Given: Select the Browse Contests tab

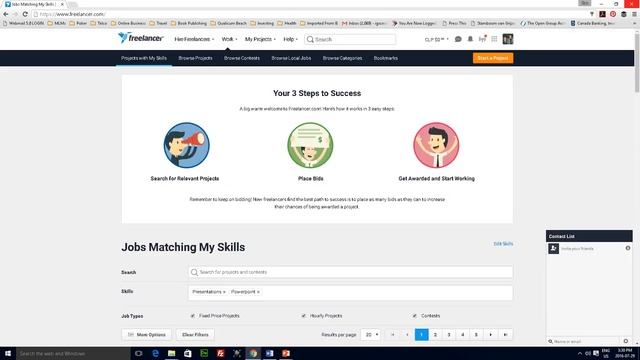Looking at the screenshot, I should click(x=242, y=58).
